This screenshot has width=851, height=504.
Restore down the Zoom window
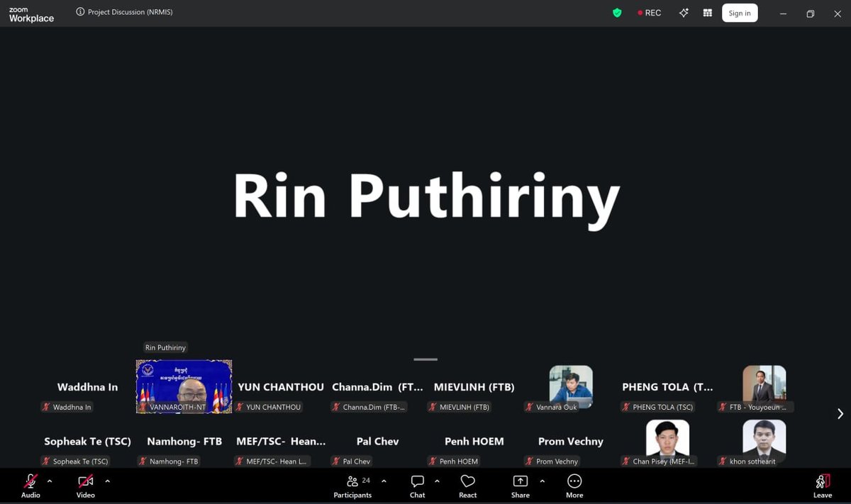pos(811,13)
